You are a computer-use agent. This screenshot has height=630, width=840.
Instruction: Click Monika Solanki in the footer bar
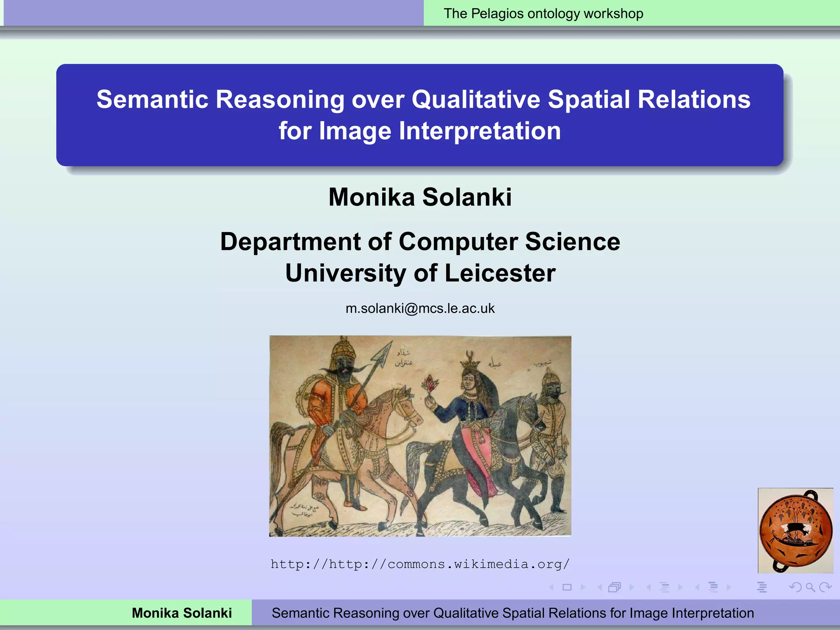click(182, 613)
